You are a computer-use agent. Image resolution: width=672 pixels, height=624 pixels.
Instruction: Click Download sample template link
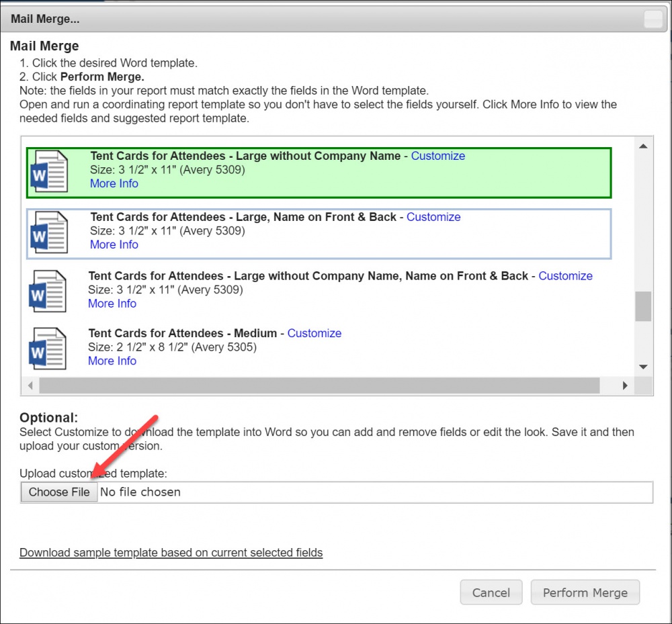(x=171, y=553)
